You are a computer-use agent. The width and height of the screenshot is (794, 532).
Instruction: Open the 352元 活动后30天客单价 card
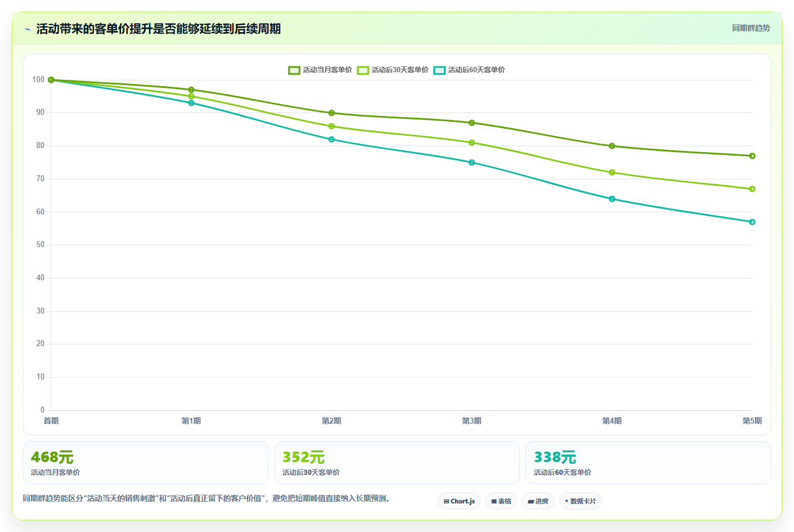397,463
